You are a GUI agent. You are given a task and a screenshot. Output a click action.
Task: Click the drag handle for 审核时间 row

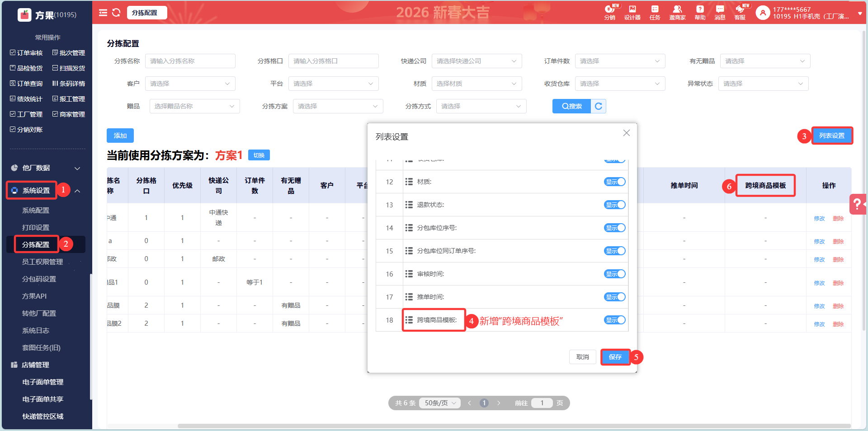[409, 274]
